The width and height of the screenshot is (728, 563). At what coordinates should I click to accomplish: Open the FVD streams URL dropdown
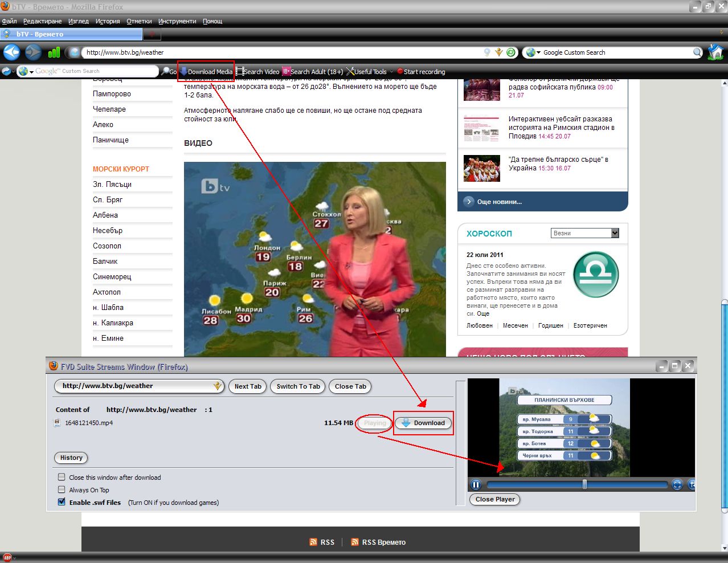(217, 386)
